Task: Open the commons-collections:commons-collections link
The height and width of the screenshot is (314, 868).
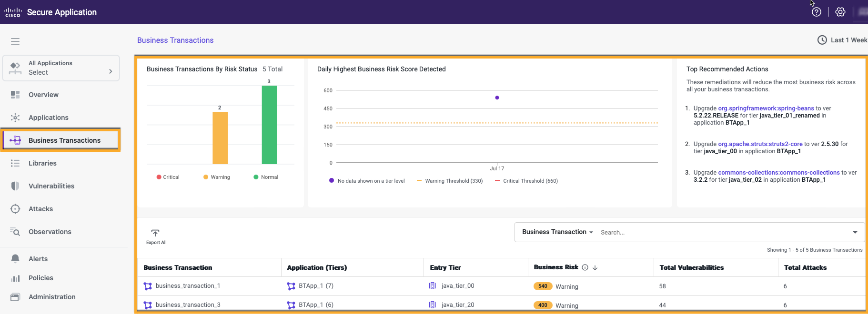Action: 779,173
